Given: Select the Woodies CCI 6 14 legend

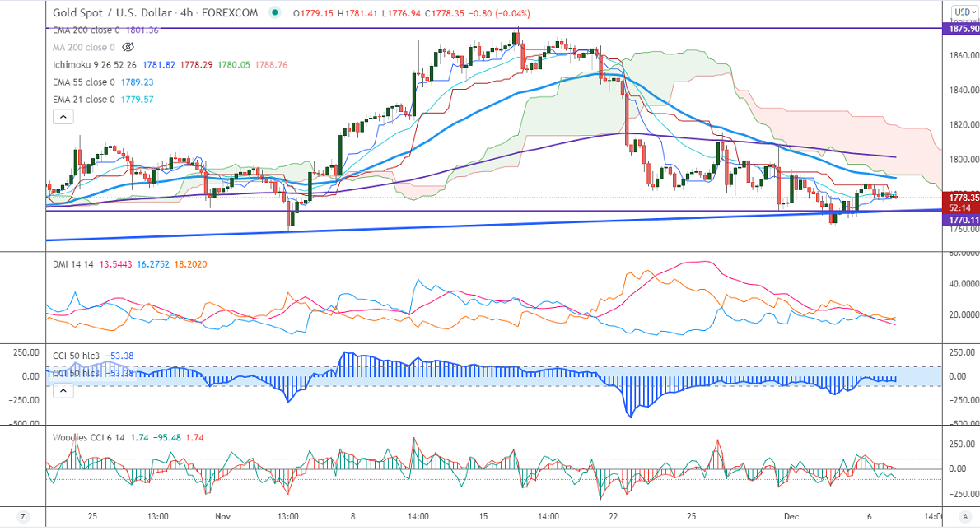Looking at the screenshot, I should [x=88, y=438].
